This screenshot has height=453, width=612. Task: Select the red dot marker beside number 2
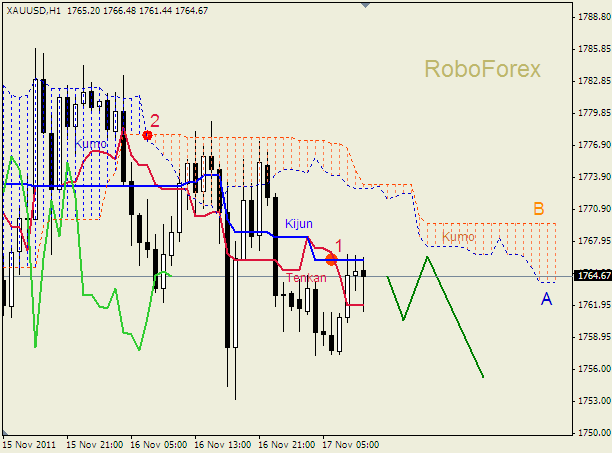click(x=147, y=135)
